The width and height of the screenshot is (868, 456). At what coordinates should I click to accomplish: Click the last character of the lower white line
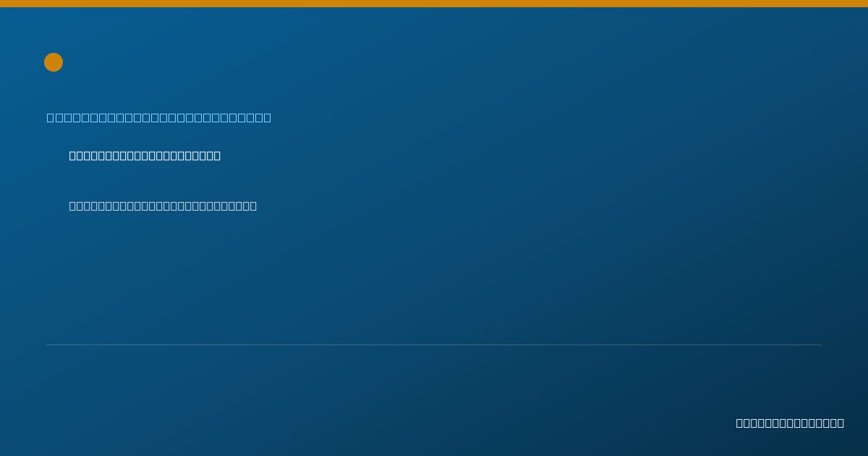point(253,206)
